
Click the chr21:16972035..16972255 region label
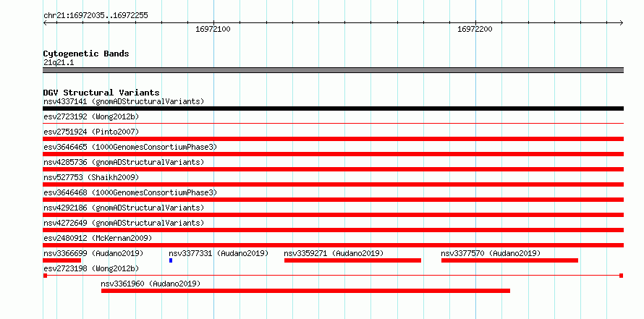click(96, 16)
